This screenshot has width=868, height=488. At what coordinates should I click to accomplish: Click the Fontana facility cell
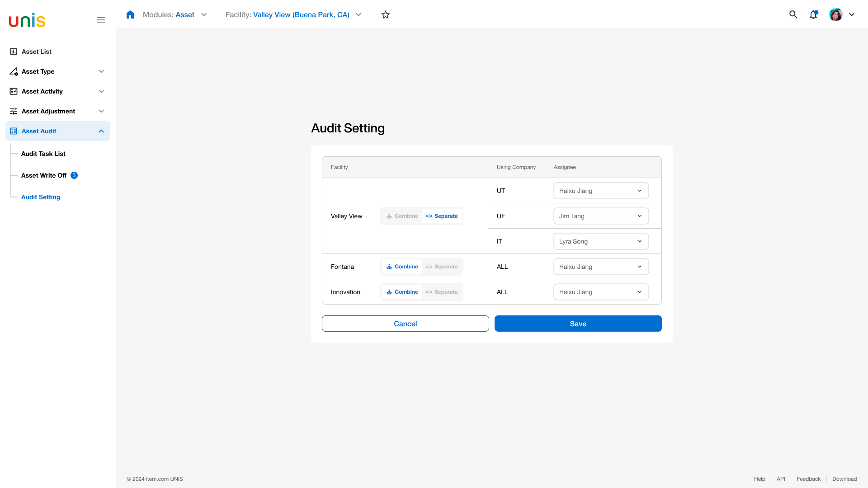click(x=342, y=267)
